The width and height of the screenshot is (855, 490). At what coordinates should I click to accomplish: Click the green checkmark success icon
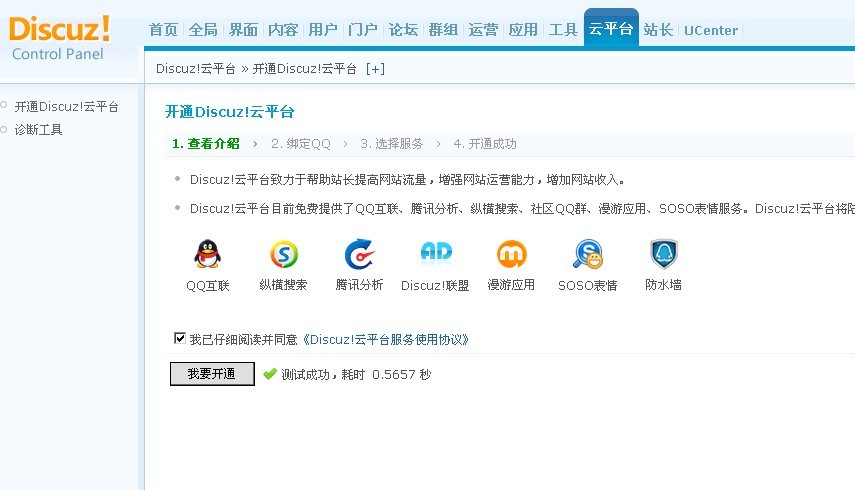[269, 374]
